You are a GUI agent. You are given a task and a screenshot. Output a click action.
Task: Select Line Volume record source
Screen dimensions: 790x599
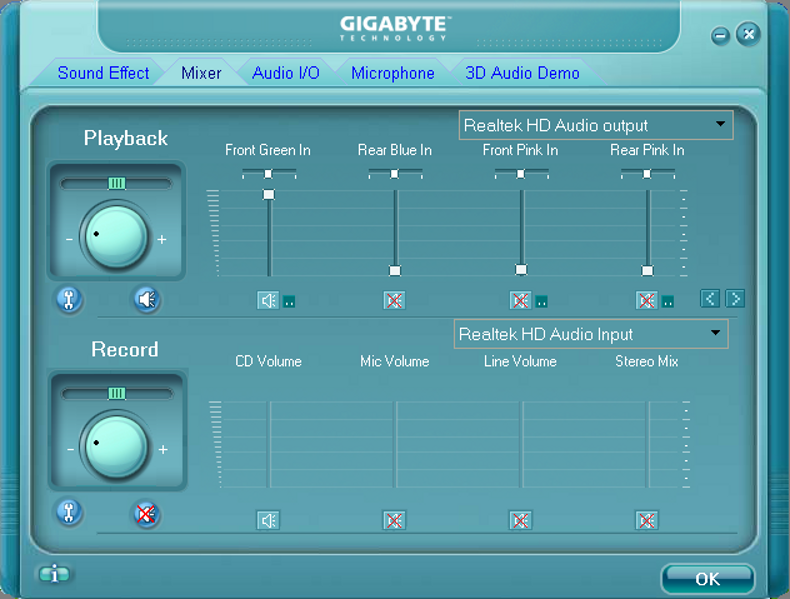pos(520,520)
